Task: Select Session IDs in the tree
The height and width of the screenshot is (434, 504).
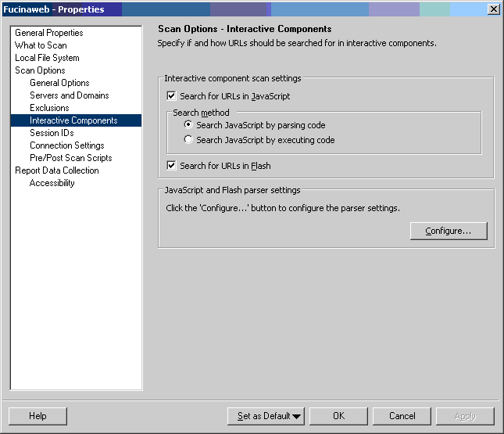Action: coord(52,133)
